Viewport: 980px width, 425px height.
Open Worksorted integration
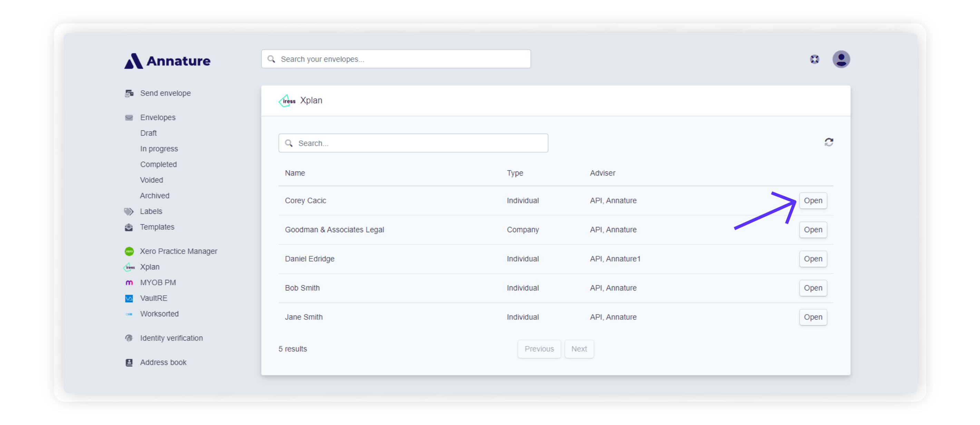pos(159,314)
